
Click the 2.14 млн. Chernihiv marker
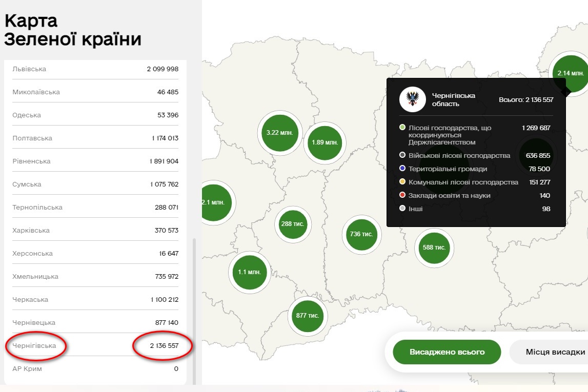(570, 73)
